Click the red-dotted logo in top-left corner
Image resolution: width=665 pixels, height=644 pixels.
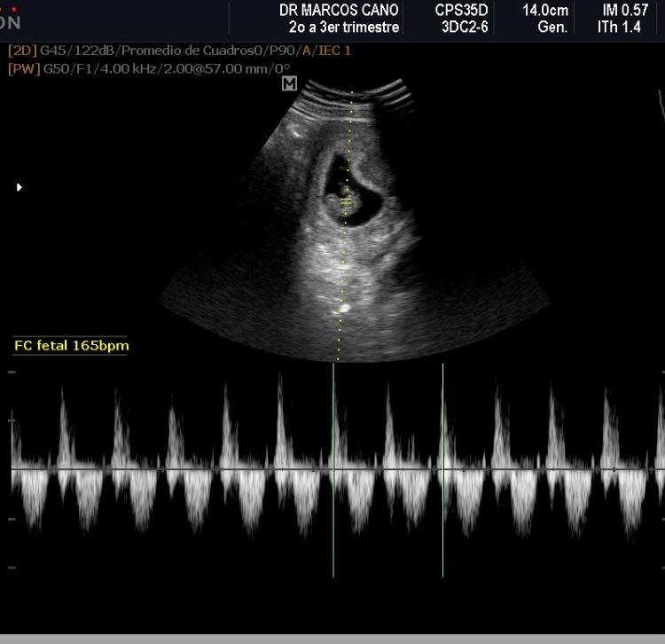11,18
